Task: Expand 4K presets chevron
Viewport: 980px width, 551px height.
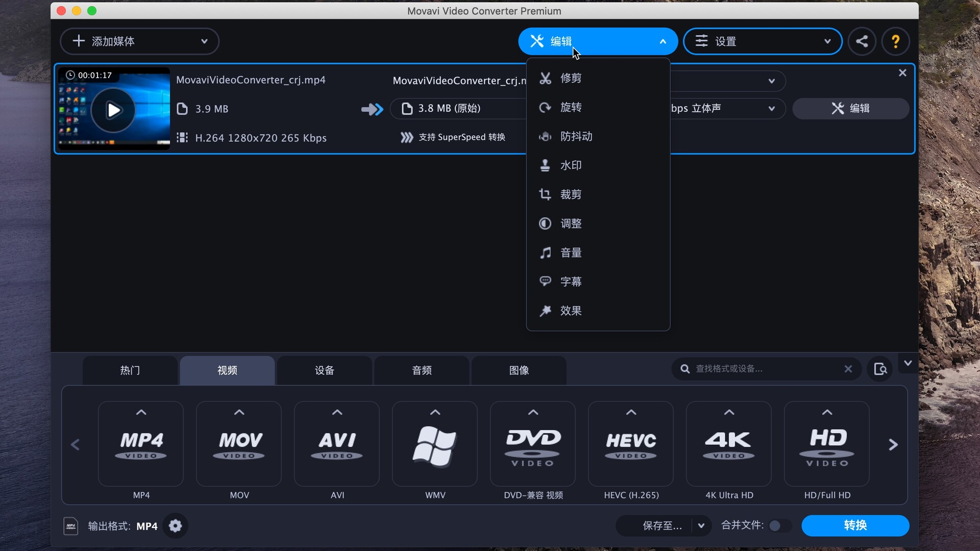Action: click(729, 412)
